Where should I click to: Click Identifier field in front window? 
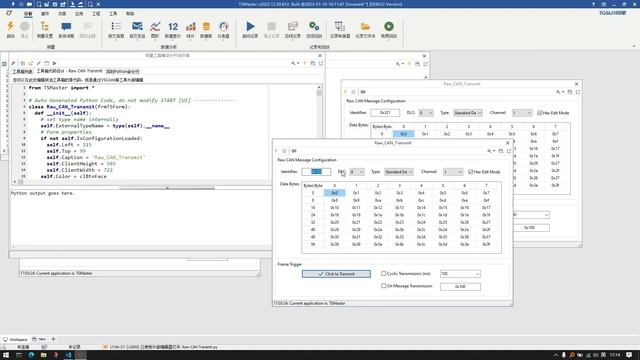(x=316, y=172)
